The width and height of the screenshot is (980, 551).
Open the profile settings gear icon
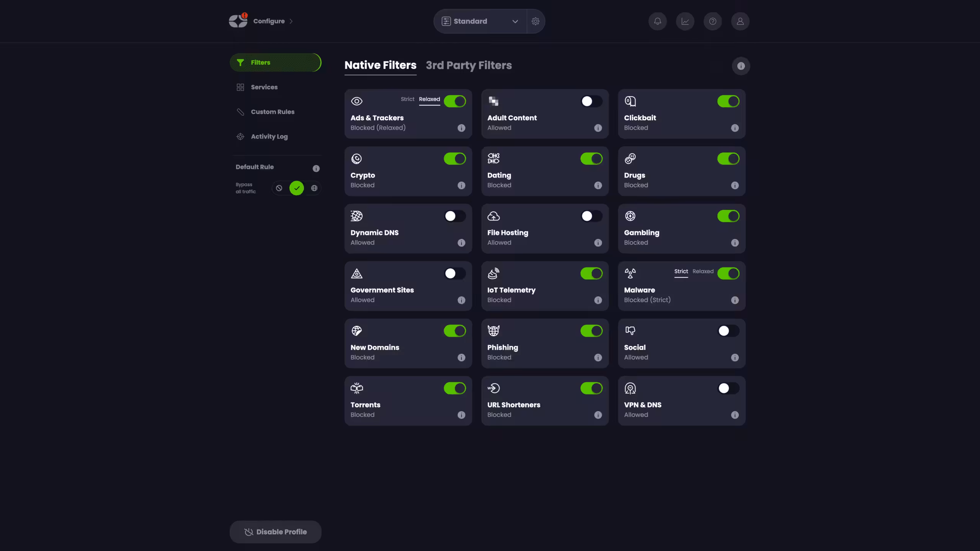tap(536, 21)
